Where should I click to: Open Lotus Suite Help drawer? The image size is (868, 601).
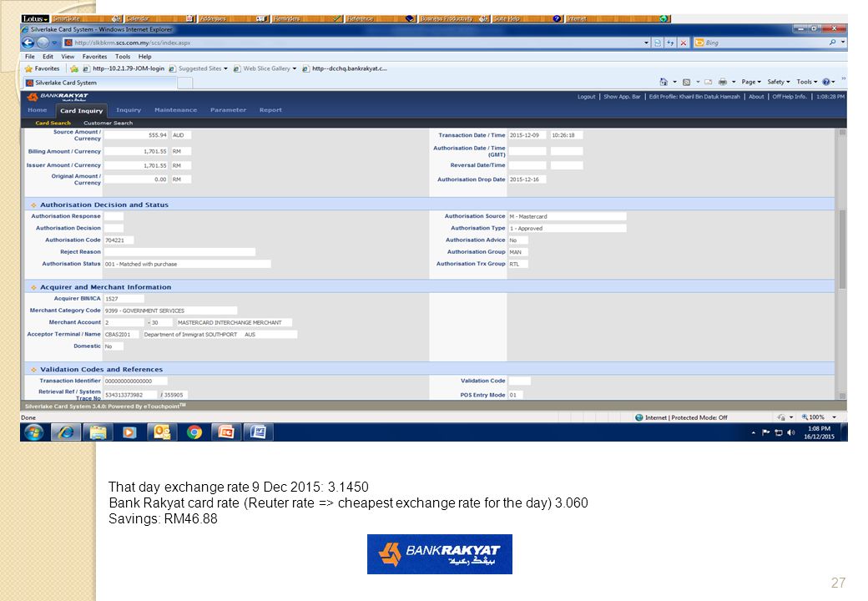click(527, 19)
